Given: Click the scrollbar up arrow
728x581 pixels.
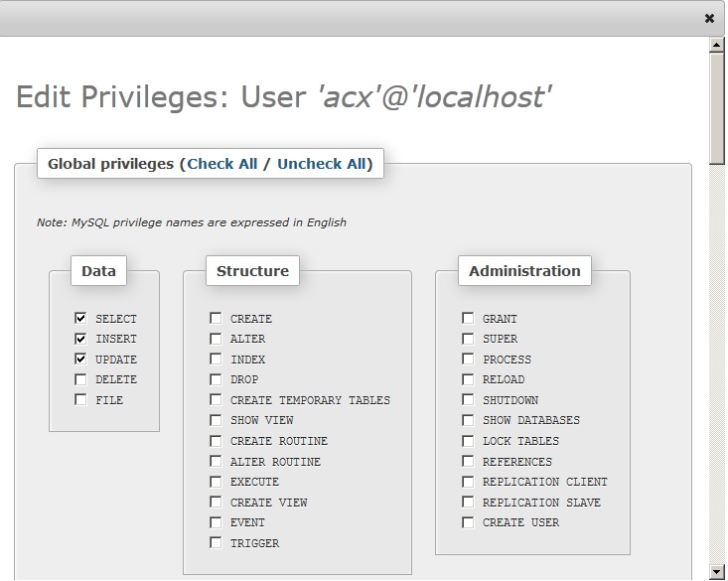Looking at the screenshot, I should click(716, 45).
